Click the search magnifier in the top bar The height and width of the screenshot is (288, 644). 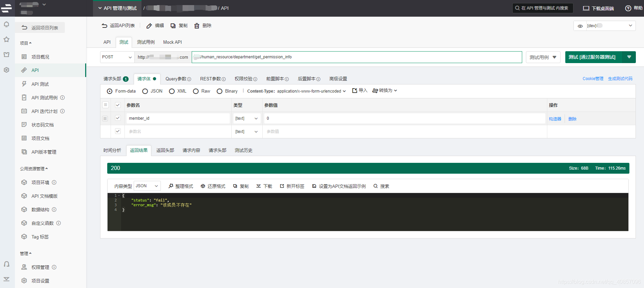coord(517,8)
